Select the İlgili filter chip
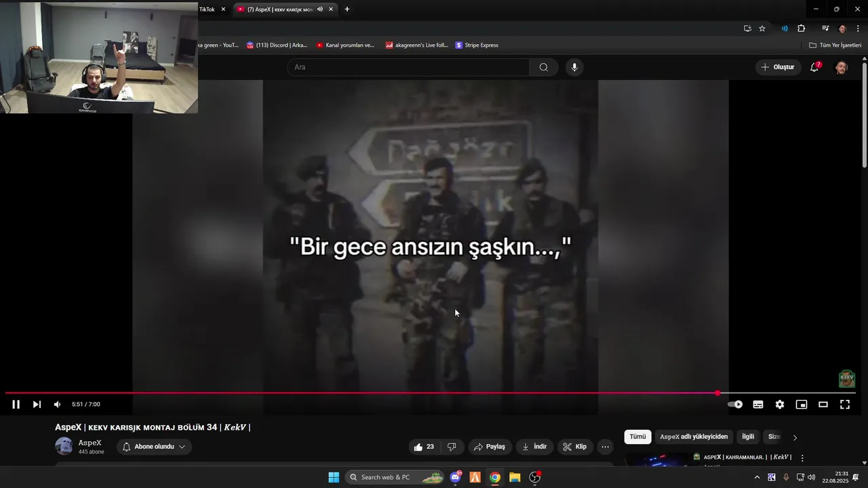 coord(747,437)
